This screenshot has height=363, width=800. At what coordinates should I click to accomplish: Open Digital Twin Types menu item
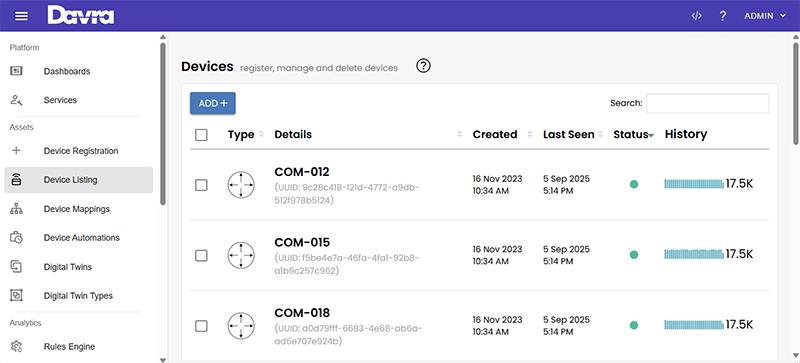click(x=78, y=296)
